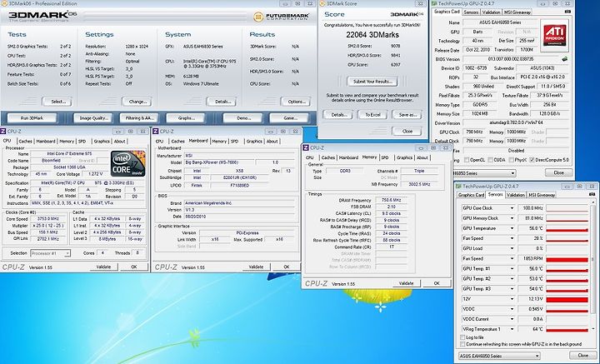Click Filtering & AA... button

139,118
